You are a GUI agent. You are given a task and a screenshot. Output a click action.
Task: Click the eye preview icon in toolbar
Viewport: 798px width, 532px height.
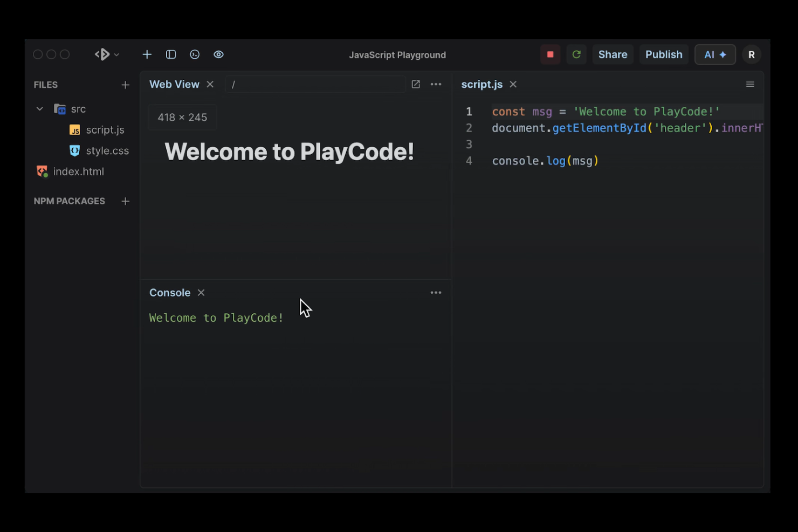click(x=218, y=54)
